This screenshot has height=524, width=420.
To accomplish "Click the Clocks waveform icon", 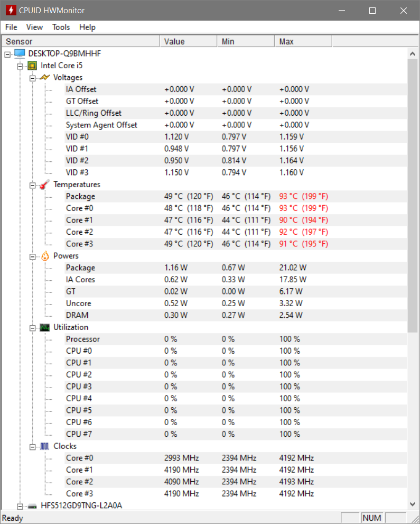I will tap(45, 446).
